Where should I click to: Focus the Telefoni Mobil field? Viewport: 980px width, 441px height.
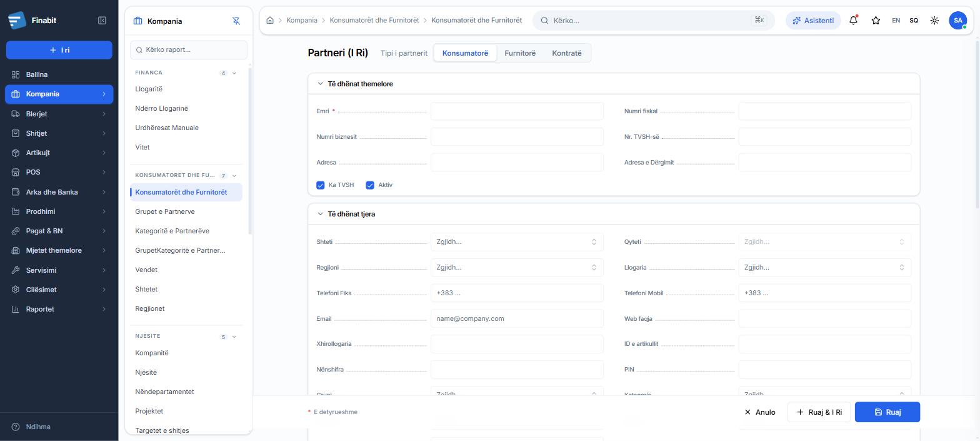tap(824, 293)
